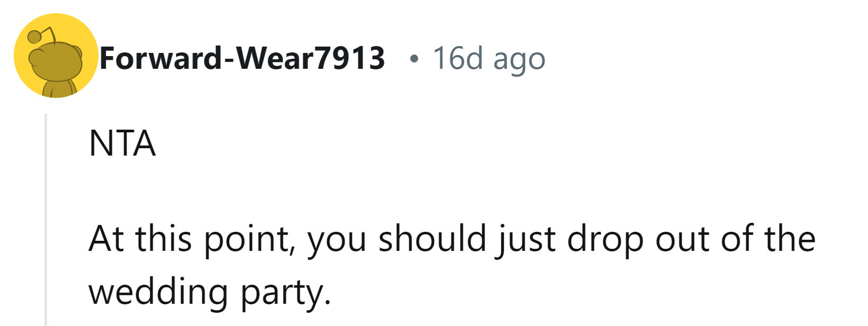Click the Snoo's head in the avatar
This screenshot has width=868, height=326.
57,61
